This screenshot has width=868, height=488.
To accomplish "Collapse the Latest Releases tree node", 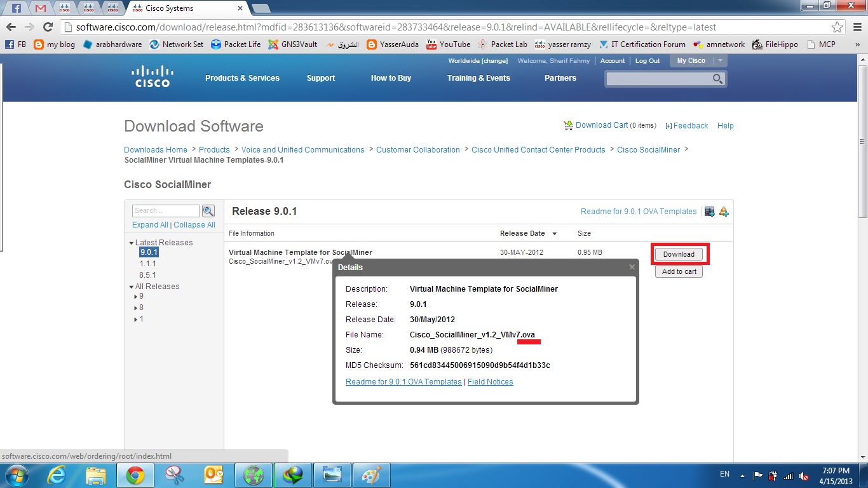I will point(132,243).
